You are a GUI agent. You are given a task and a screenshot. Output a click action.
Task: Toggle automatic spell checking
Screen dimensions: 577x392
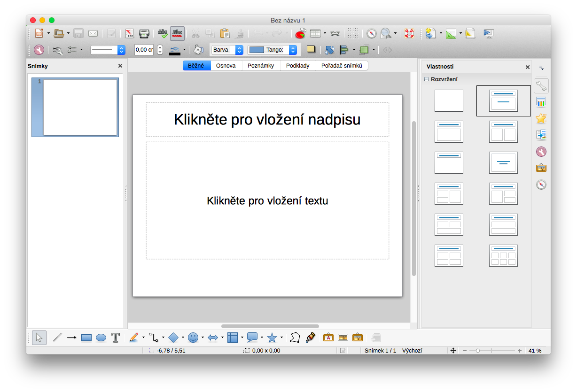[x=177, y=33]
